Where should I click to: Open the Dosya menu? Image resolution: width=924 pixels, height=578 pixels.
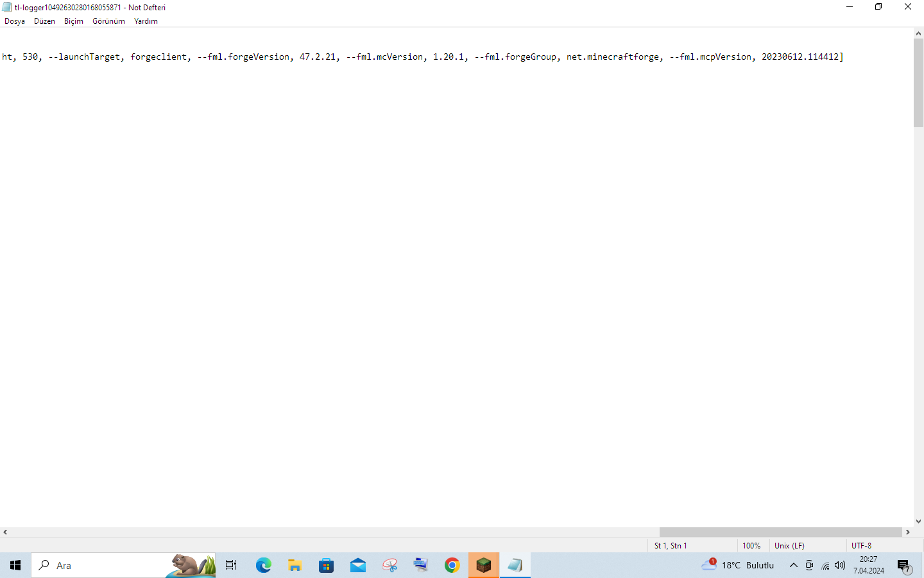pyautogui.click(x=15, y=21)
